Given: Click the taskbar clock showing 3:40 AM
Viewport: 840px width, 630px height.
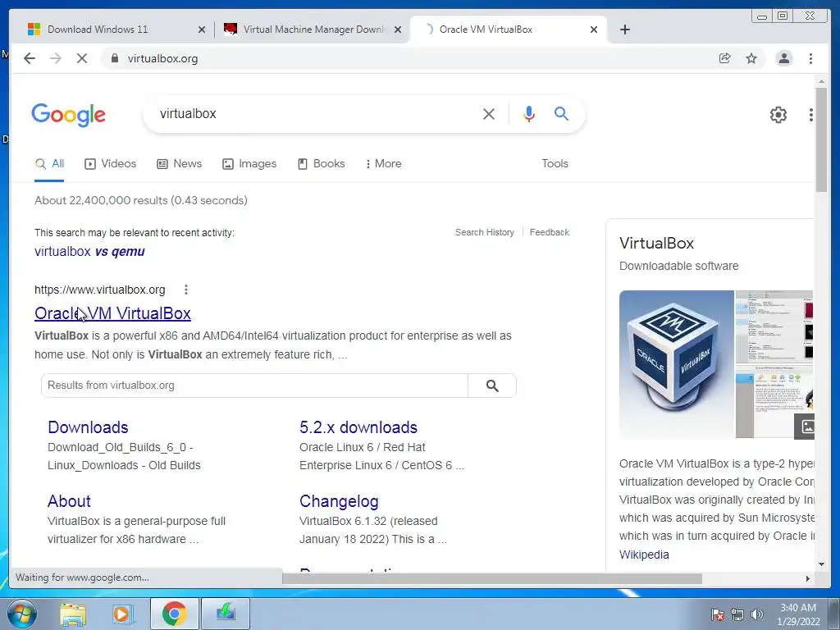Looking at the screenshot, I should point(798,614).
